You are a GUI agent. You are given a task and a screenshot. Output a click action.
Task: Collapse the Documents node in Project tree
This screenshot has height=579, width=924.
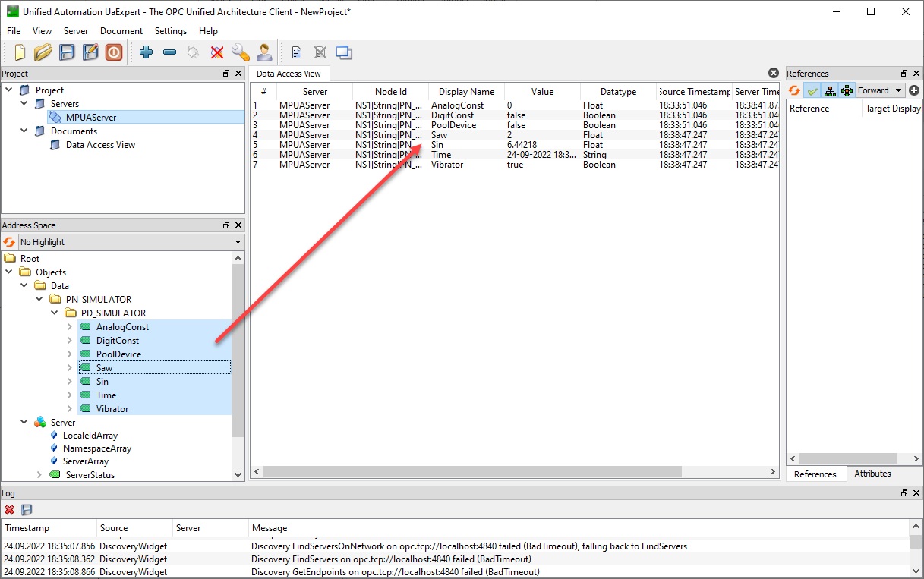pyautogui.click(x=24, y=131)
